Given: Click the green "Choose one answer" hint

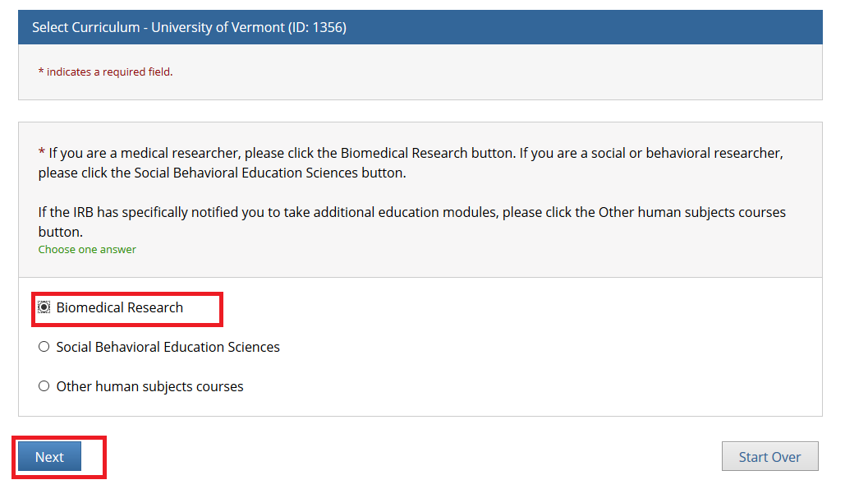Looking at the screenshot, I should [87, 249].
